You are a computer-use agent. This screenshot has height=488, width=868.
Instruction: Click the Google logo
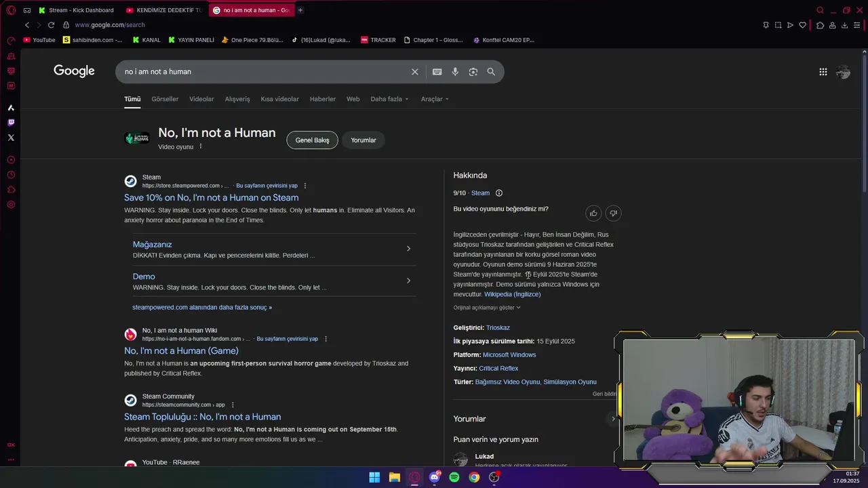74,71
